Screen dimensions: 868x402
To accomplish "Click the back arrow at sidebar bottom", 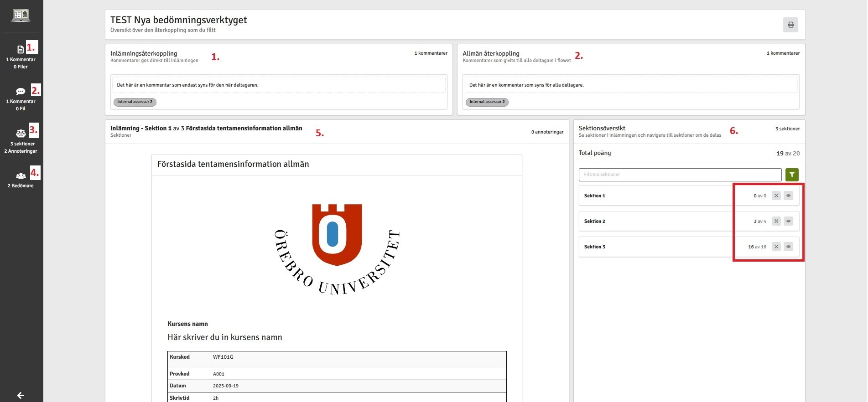I will pyautogui.click(x=21, y=395).
